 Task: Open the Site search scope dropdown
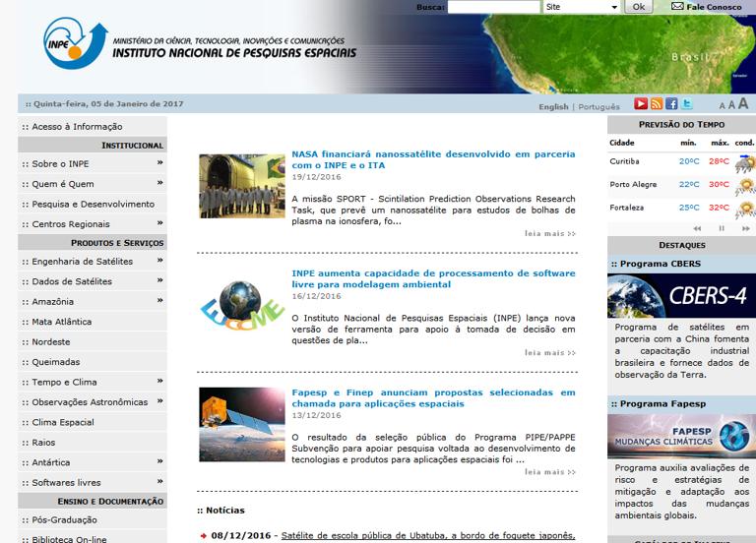tap(582, 7)
